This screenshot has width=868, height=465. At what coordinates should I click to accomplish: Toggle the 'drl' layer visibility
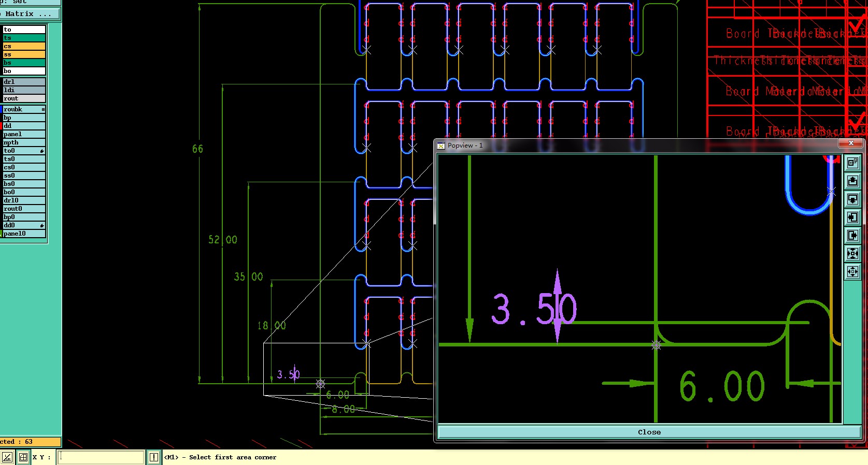(24, 82)
